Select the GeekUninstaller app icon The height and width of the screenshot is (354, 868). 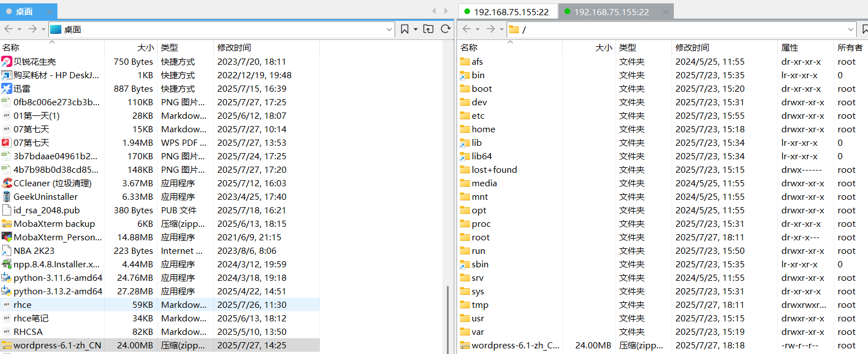pyautogui.click(x=7, y=196)
